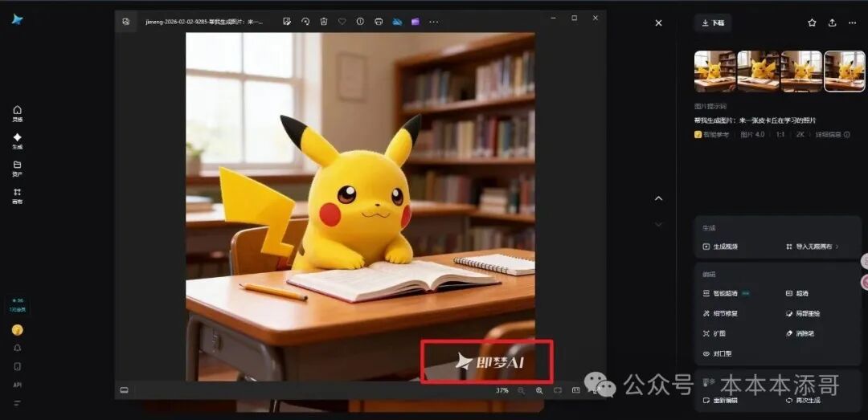Open the purple Clipchamp icon

(x=416, y=22)
